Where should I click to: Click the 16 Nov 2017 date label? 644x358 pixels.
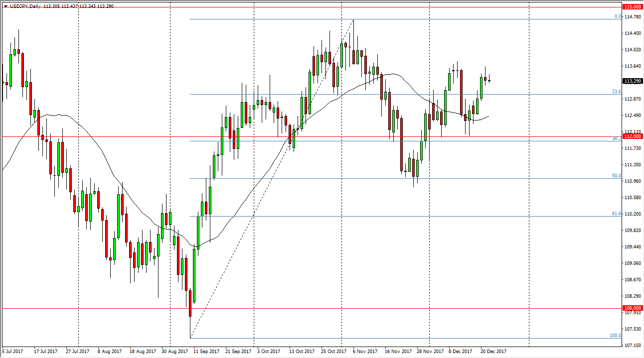pos(398,352)
